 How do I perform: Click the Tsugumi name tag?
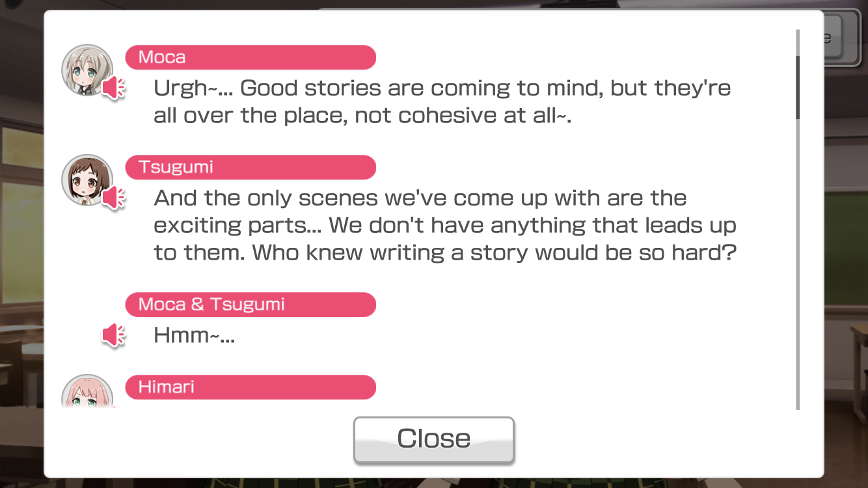(x=251, y=167)
